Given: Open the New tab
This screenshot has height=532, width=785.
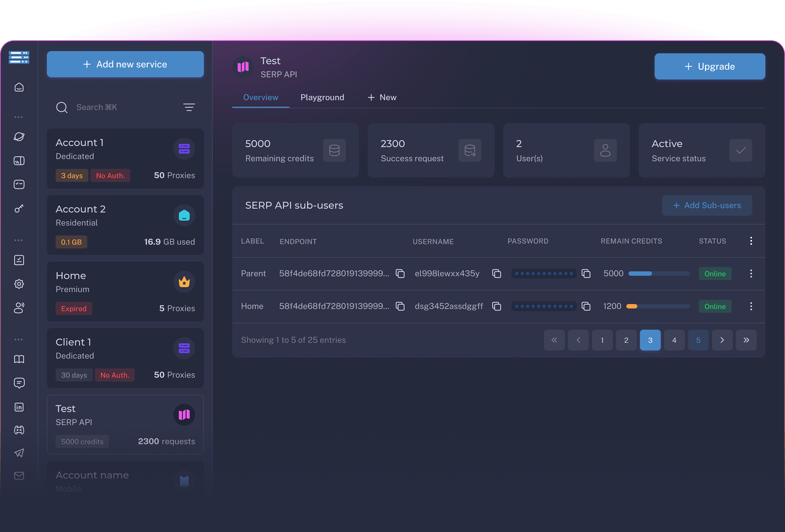Looking at the screenshot, I should (382, 97).
